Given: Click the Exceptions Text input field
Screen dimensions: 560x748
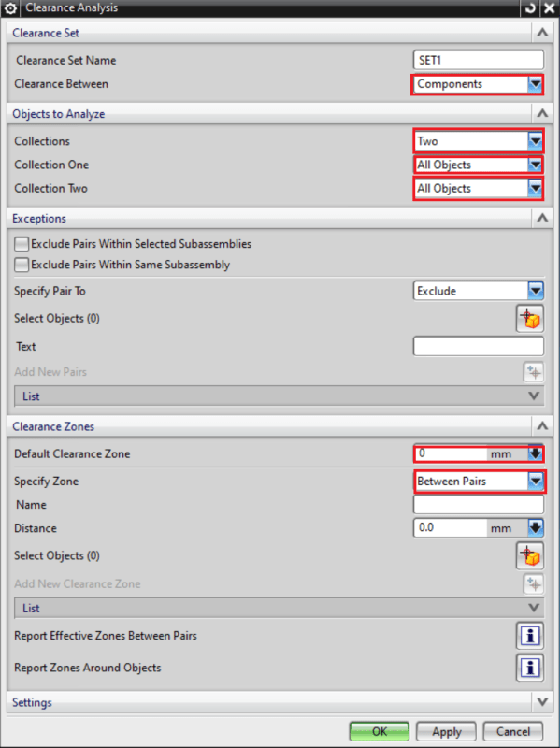Looking at the screenshot, I should coord(478,346).
